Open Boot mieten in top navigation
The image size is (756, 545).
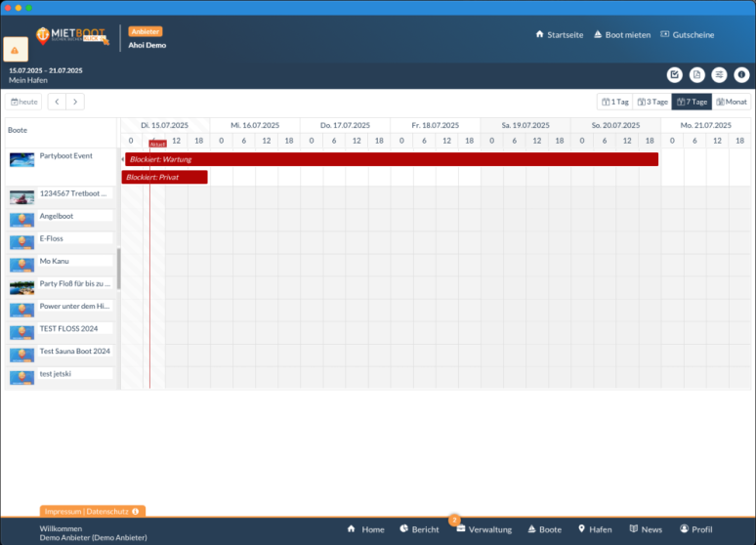pos(620,35)
